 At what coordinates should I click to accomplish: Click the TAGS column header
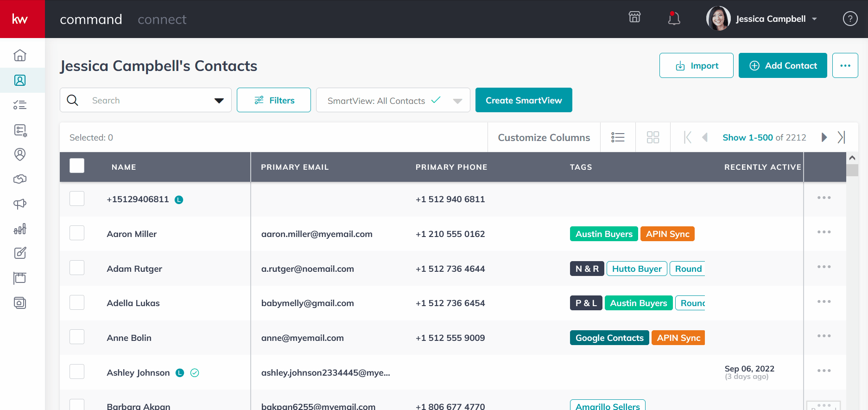pyautogui.click(x=581, y=167)
